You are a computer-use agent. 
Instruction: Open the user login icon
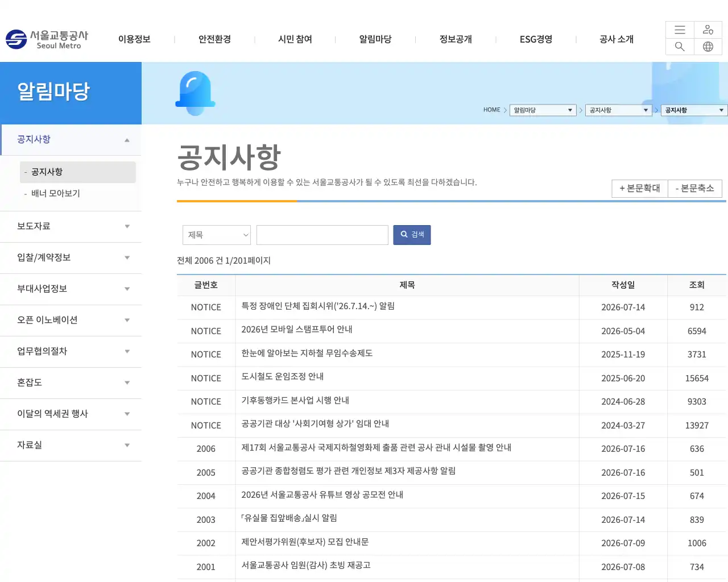pos(708,30)
